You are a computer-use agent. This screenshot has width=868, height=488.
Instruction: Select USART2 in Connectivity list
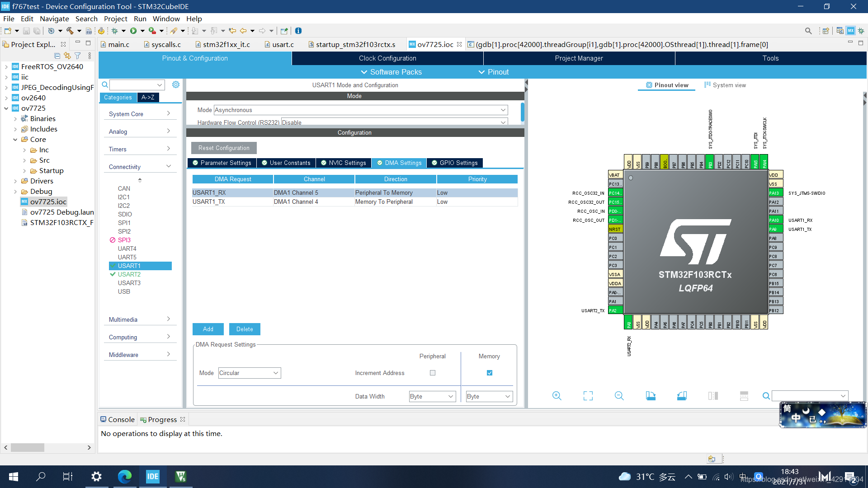pos(129,274)
